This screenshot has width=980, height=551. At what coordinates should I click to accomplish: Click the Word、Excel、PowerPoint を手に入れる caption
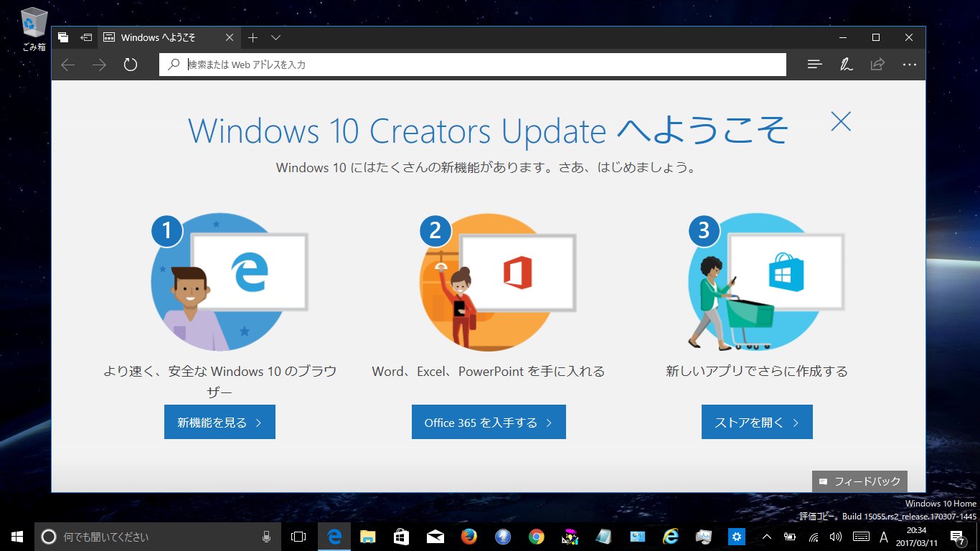pyautogui.click(x=489, y=372)
